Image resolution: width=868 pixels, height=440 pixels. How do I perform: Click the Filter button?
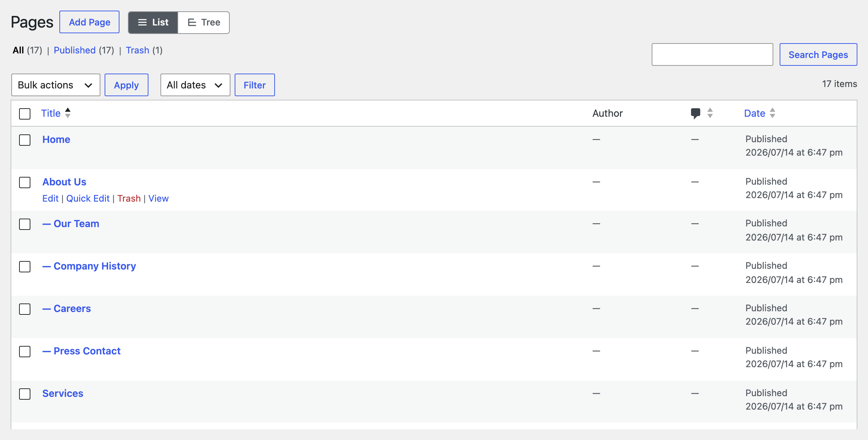(x=255, y=85)
